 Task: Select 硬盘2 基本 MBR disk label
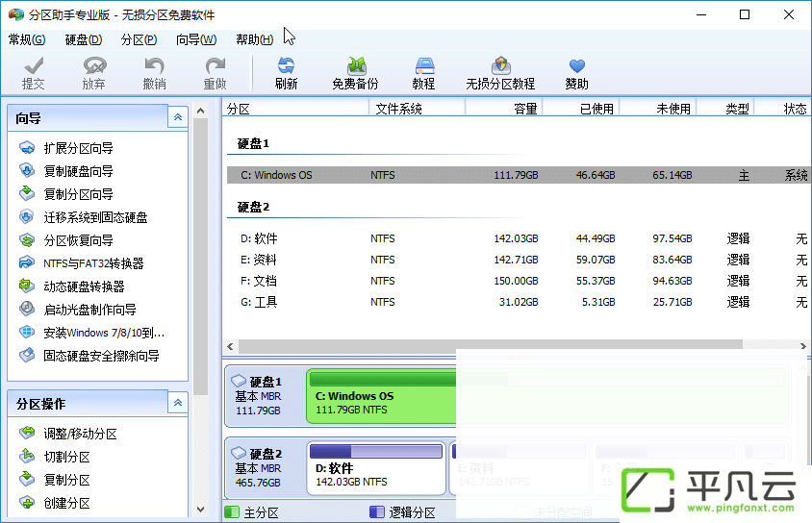point(258,468)
